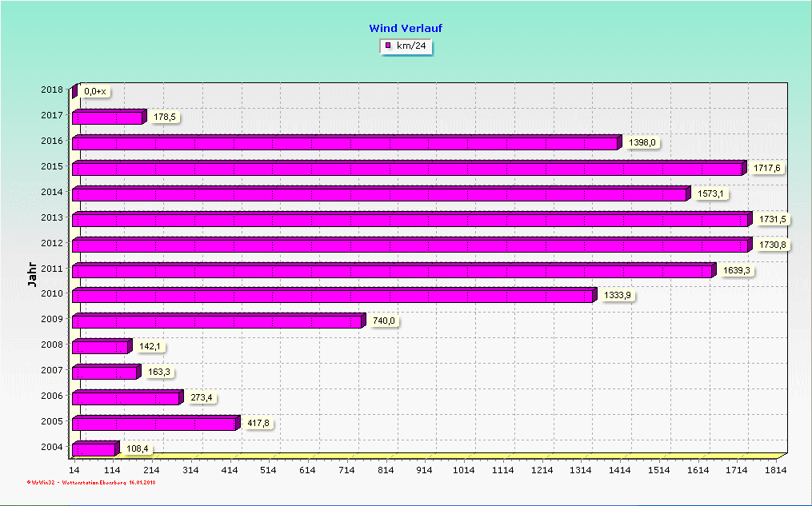
Task: Click the 'Jahr' y-axis title
Action: click(x=32, y=273)
